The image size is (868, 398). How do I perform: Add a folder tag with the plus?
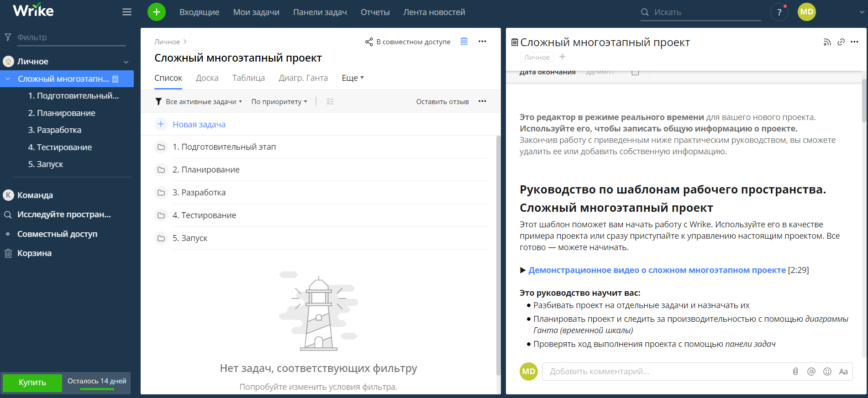[x=563, y=57]
